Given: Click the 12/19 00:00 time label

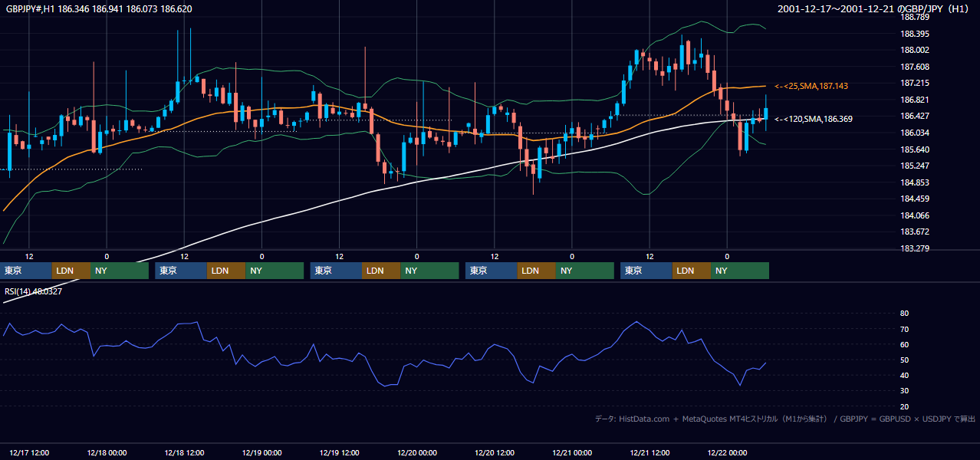Looking at the screenshot, I should pos(261,453).
